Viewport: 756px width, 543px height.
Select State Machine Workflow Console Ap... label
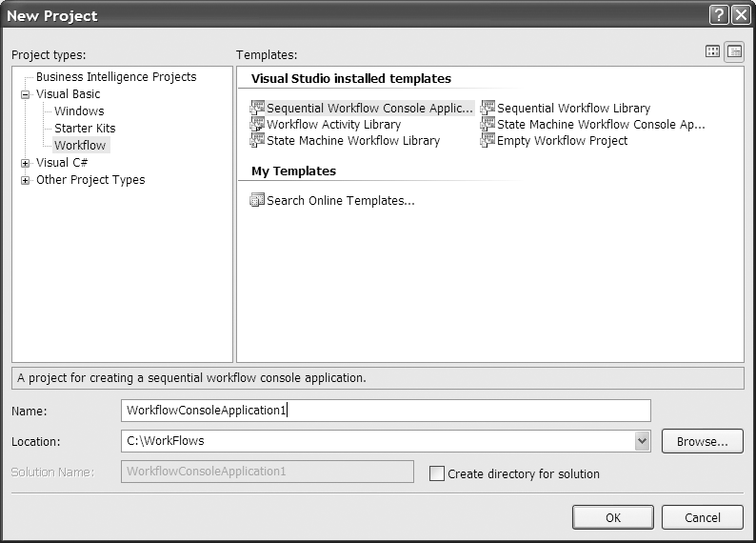point(601,125)
